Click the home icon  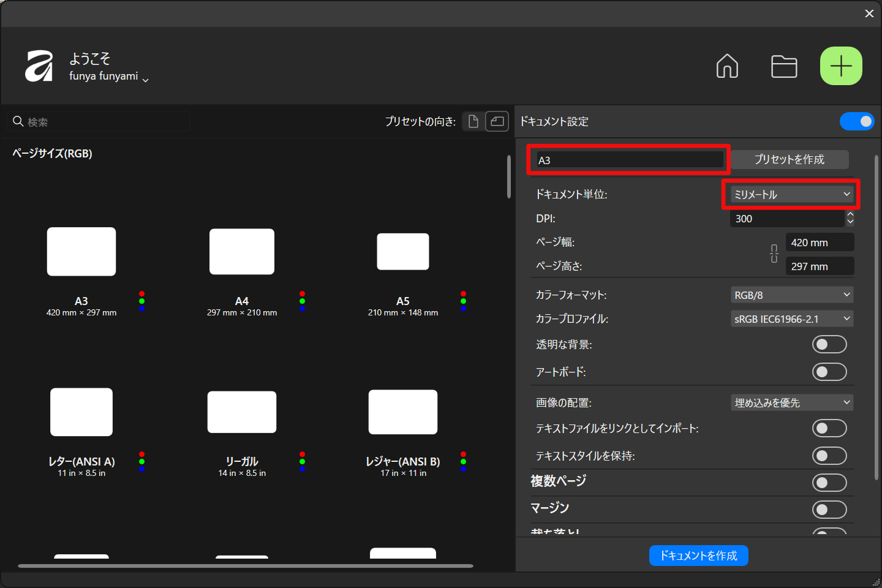(x=727, y=66)
